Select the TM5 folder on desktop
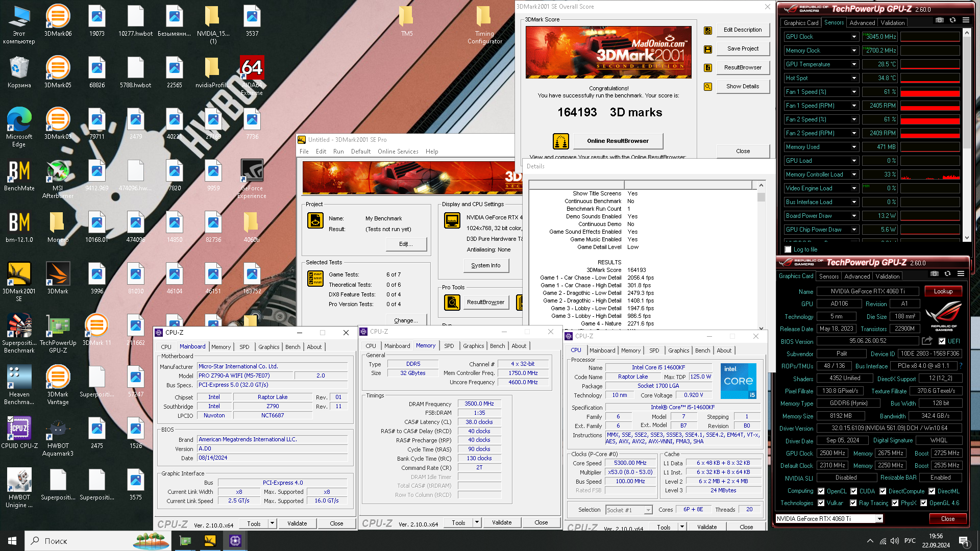Screen dimensions: 980x551 click(407, 20)
